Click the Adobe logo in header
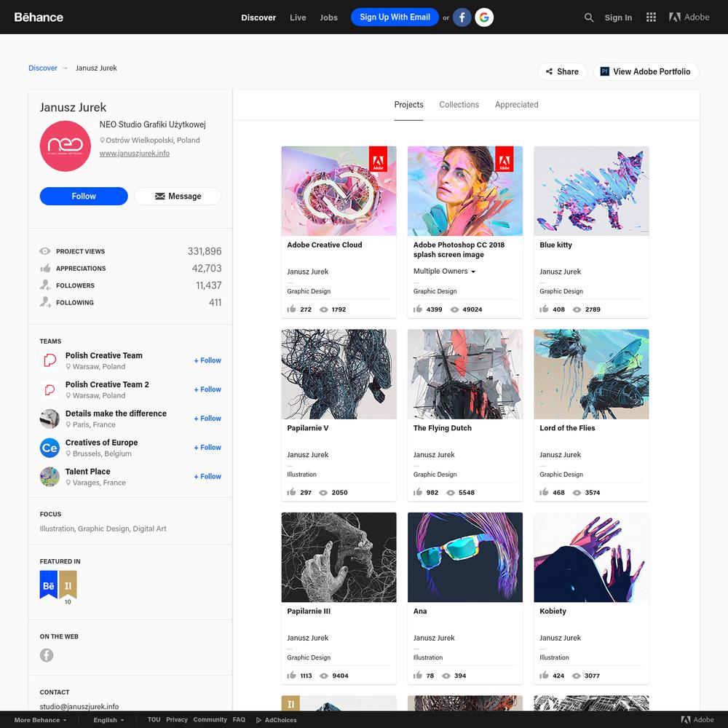 [x=689, y=17]
